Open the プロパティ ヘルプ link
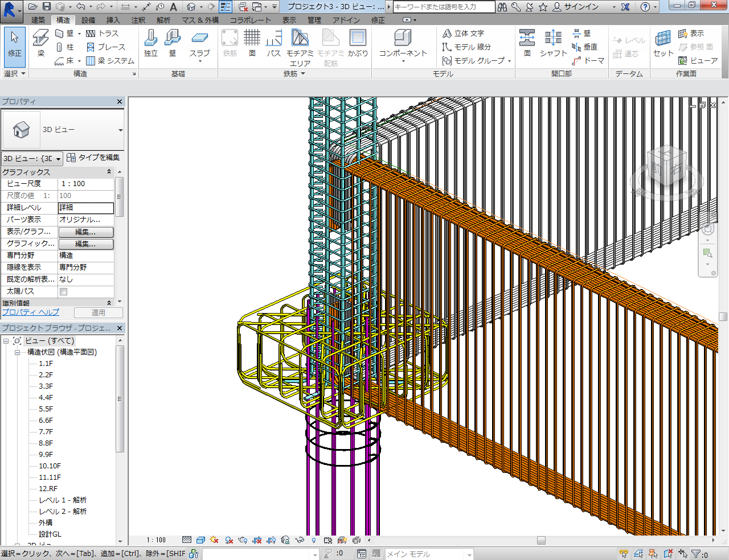 click(30, 312)
